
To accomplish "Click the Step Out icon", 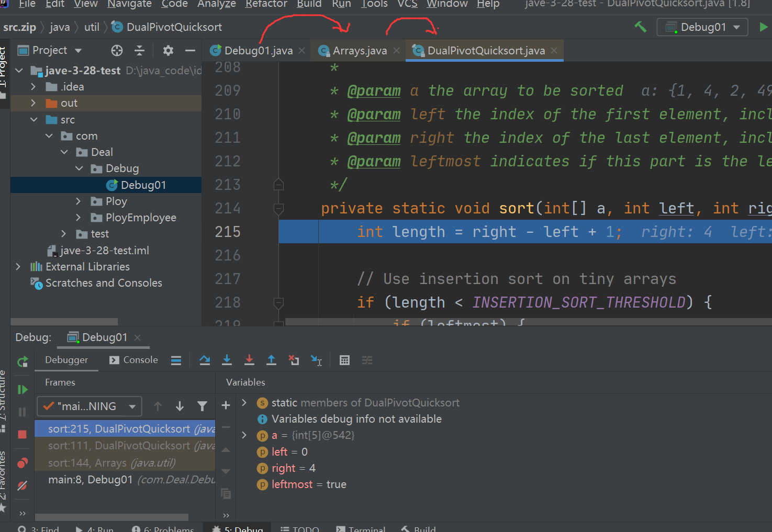I will tap(271, 360).
